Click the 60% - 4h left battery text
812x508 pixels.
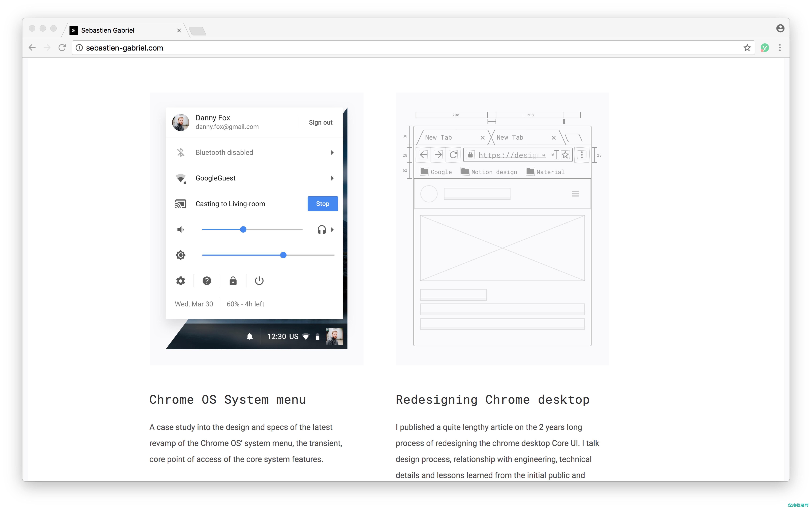(245, 304)
